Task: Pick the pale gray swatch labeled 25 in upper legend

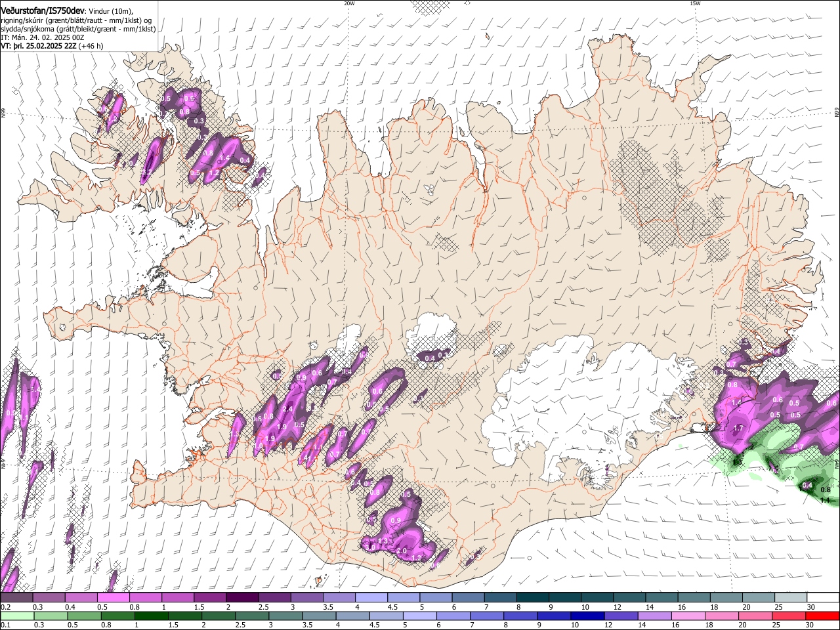Action: coord(791,598)
